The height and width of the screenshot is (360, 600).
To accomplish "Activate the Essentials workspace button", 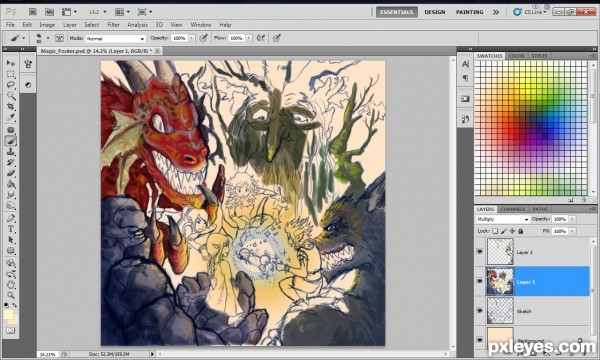I will pyautogui.click(x=397, y=12).
